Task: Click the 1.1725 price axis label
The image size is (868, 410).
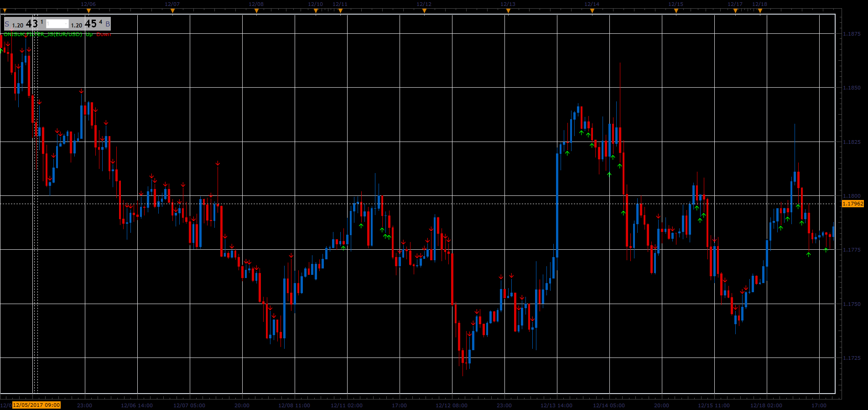Action: click(x=852, y=358)
